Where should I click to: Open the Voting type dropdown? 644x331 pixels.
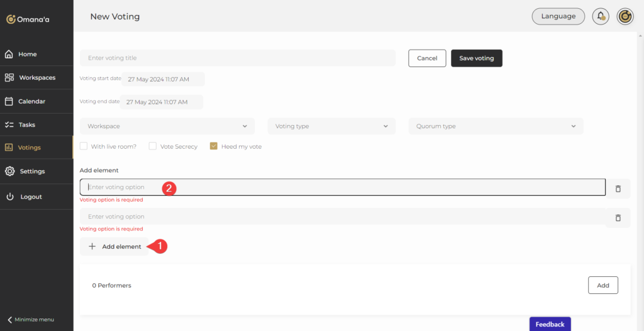[x=331, y=126]
